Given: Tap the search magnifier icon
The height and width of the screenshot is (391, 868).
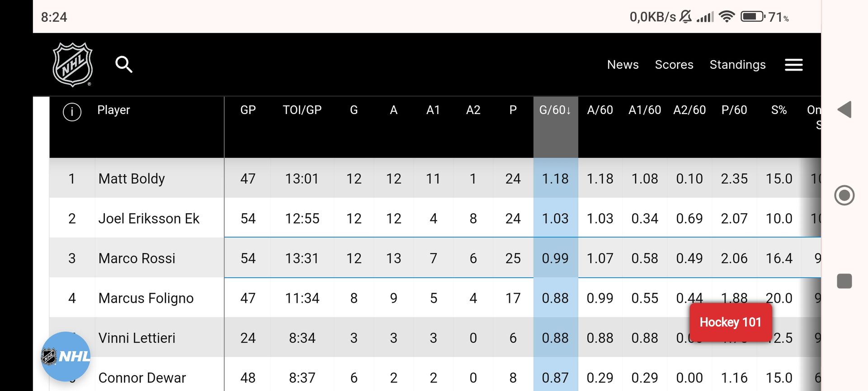Looking at the screenshot, I should click(x=123, y=64).
